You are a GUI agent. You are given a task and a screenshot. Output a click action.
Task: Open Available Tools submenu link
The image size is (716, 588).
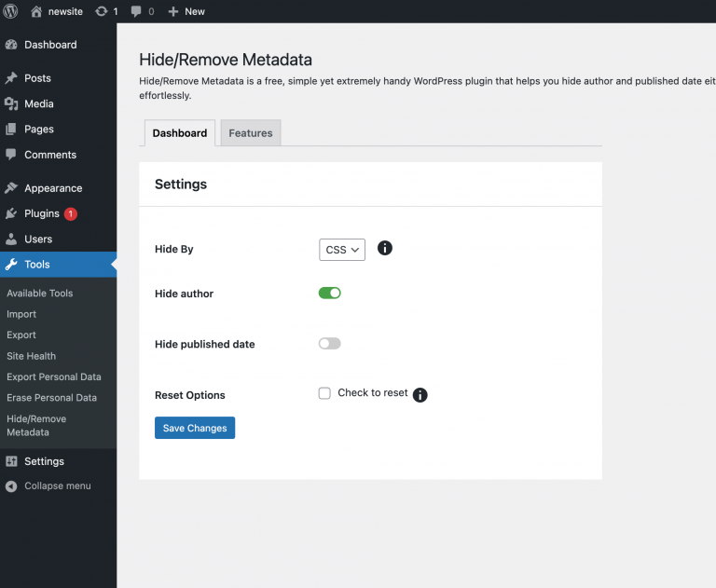40,294
